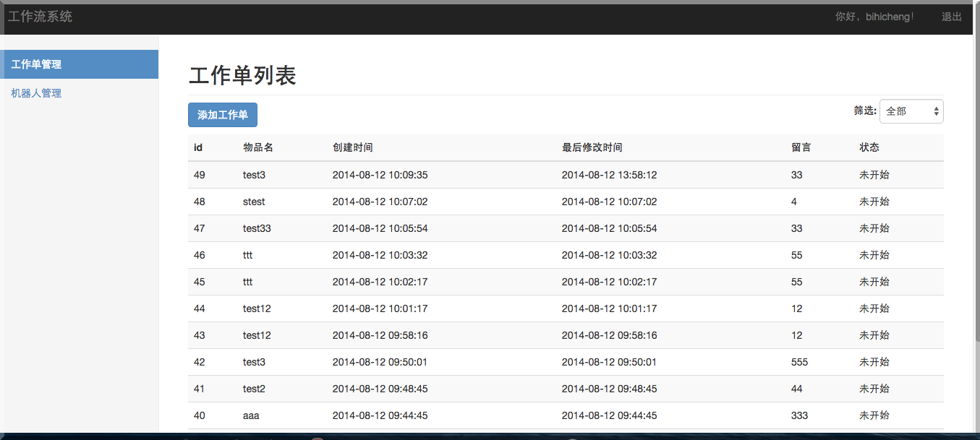Click the 工作流系统 brand title
Image resolution: width=980 pixels, height=440 pixels.
[x=40, y=16]
